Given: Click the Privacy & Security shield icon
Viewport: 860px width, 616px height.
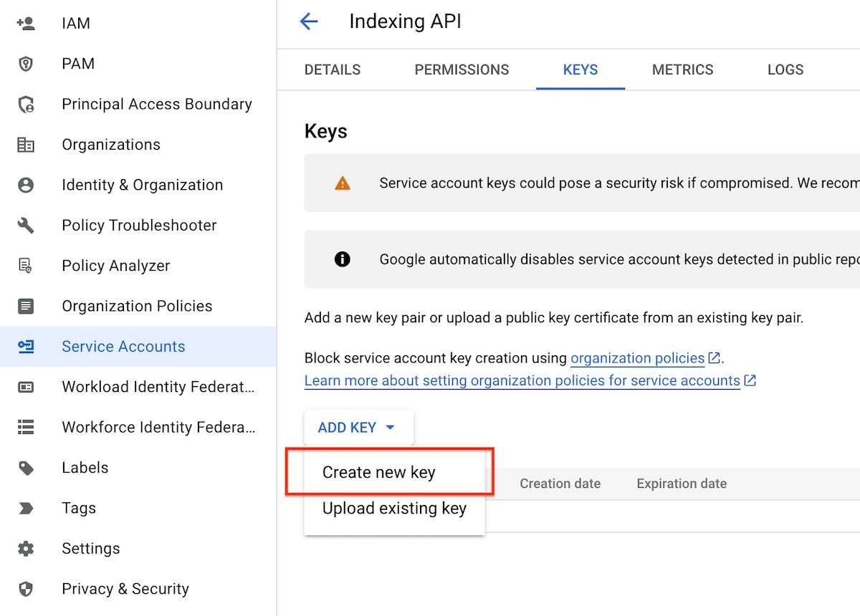Looking at the screenshot, I should pos(26,589).
